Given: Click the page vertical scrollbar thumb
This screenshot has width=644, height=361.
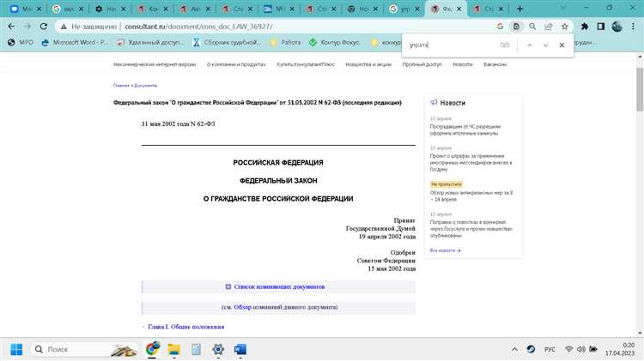Looking at the screenshot, I should point(640,89).
